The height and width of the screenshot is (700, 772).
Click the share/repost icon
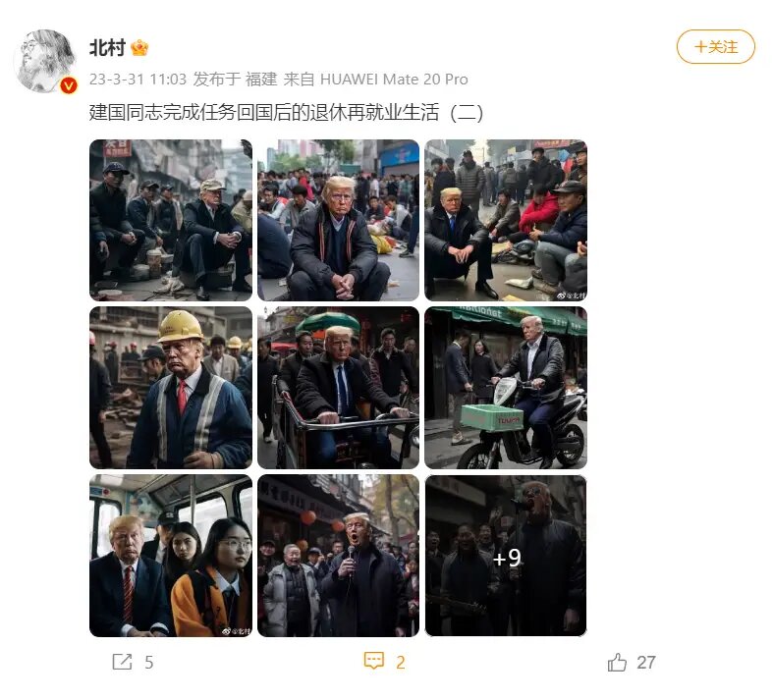point(122,662)
